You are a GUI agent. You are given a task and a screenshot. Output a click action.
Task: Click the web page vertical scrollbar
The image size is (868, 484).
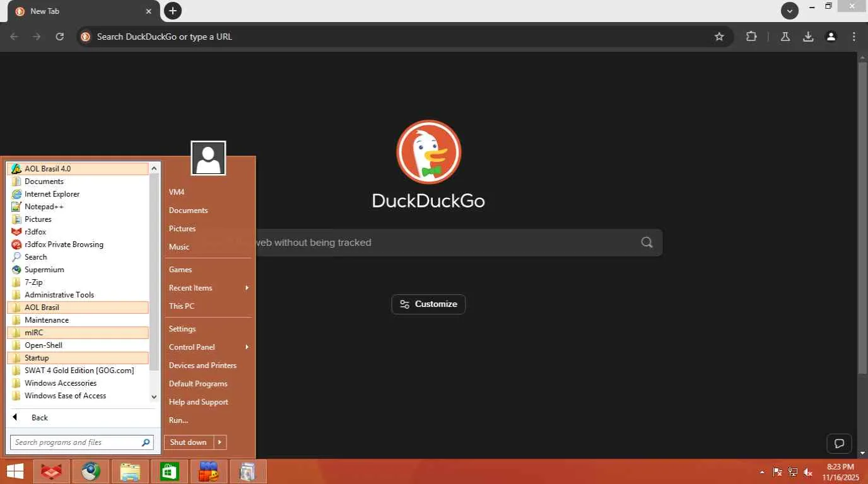tap(863, 218)
